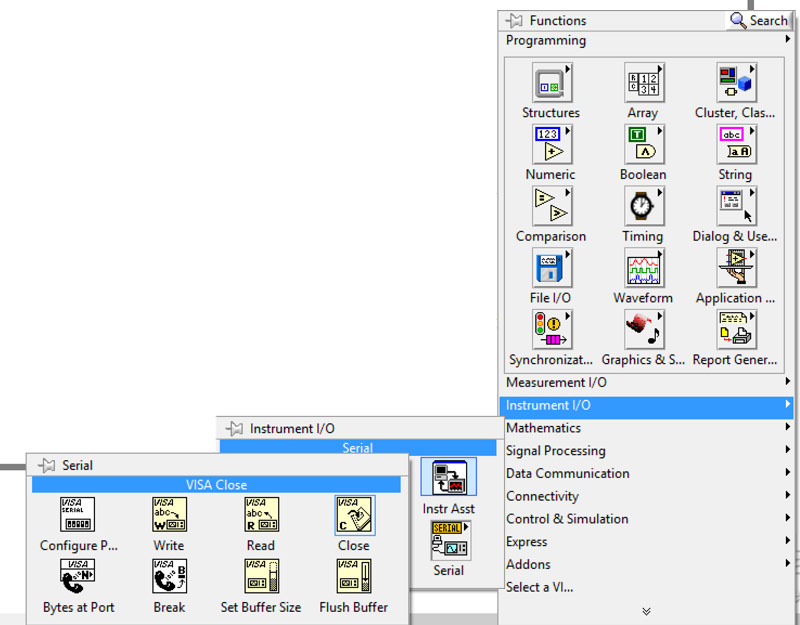Open the Graphics & Sound palette
This screenshot has height=625, width=800.
click(643, 330)
